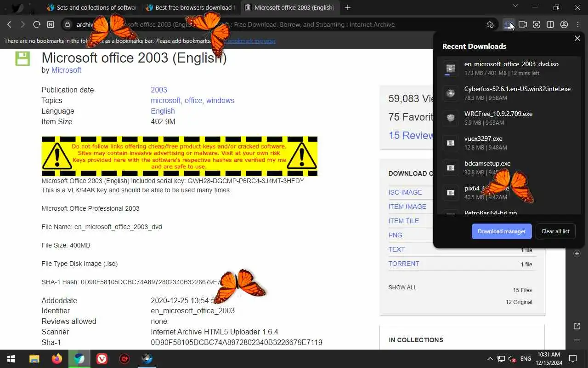Image resolution: width=588 pixels, height=368 pixels.
Task: Click the sidebar plus add icon
Action: [x=577, y=253]
